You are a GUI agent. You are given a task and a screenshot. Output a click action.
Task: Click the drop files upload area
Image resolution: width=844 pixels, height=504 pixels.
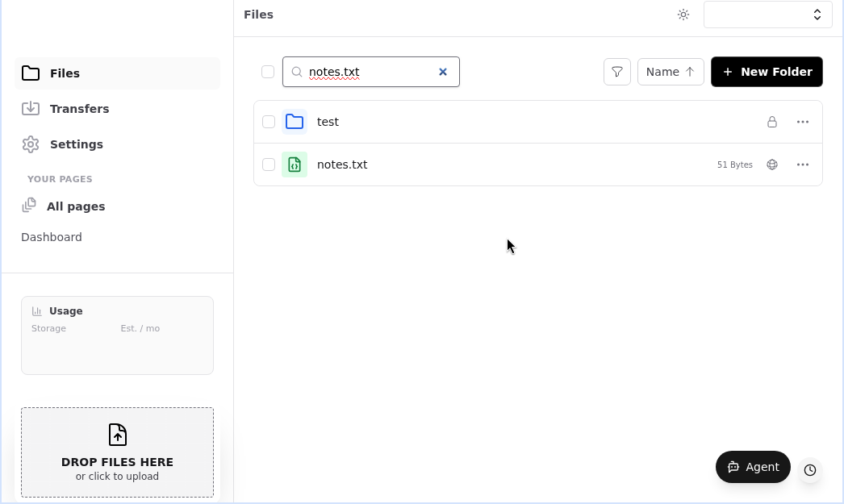click(x=117, y=452)
